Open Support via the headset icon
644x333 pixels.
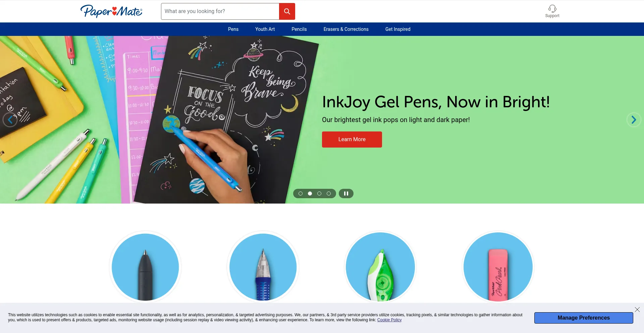point(552,9)
